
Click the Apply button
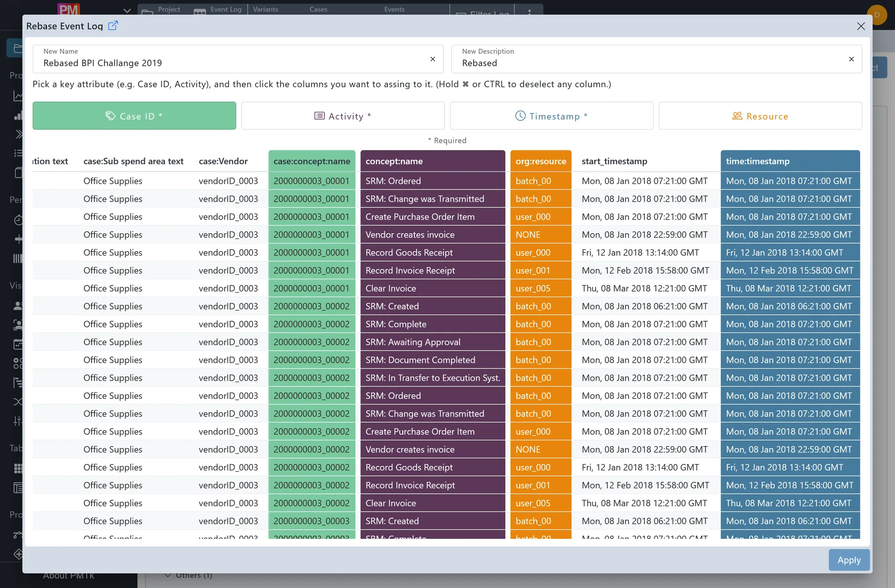(849, 560)
